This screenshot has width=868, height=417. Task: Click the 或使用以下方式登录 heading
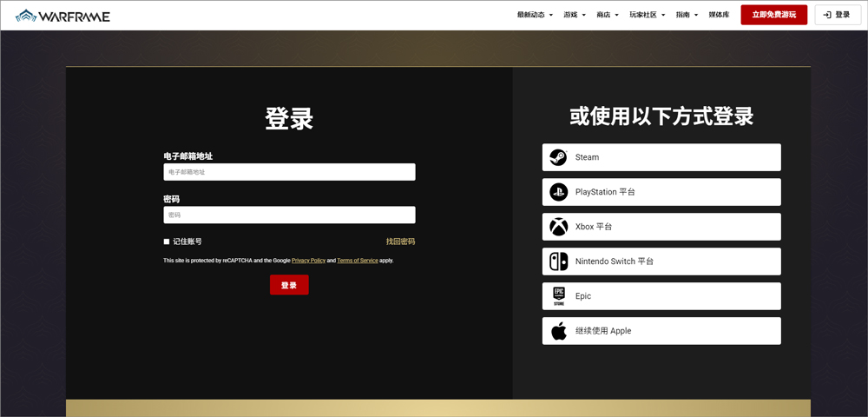click(x=661, y=117)
